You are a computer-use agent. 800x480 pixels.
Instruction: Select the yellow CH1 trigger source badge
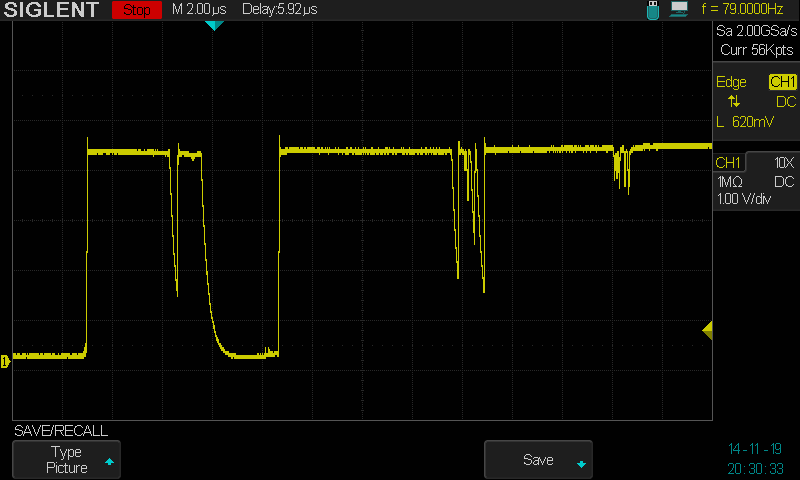[x=782, y=82]
